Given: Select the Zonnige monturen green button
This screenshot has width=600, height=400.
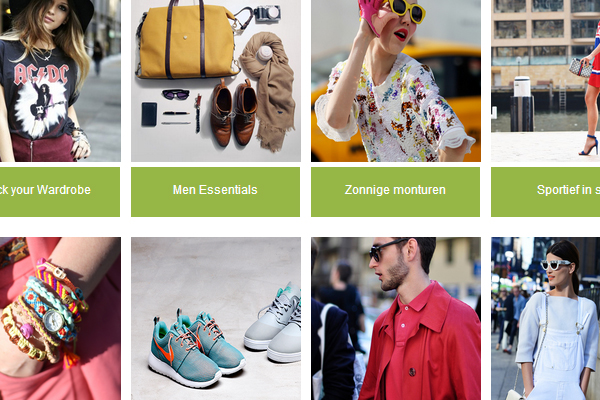Looking at the screenshot, I should pyautogui.click(x=395, y=192).
